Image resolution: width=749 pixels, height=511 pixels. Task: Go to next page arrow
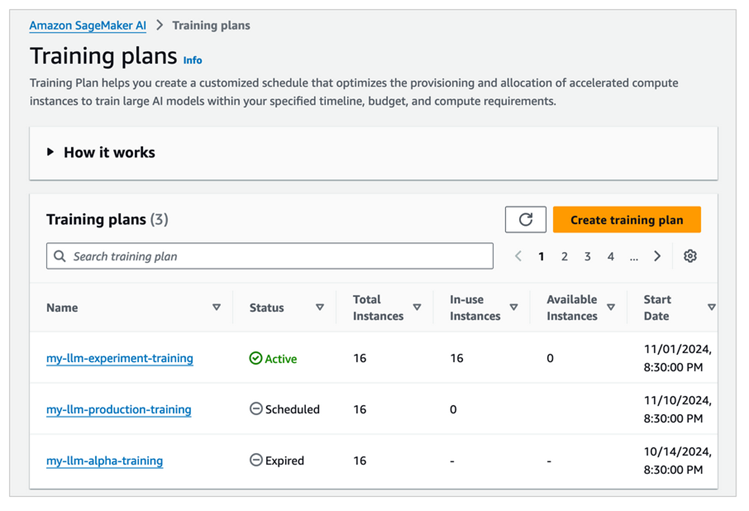[x=657, y=256]
